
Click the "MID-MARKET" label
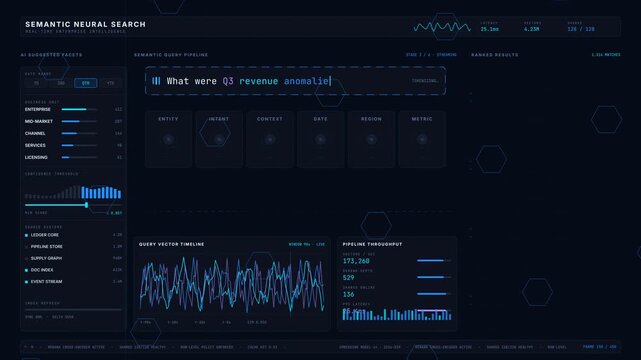39,121
